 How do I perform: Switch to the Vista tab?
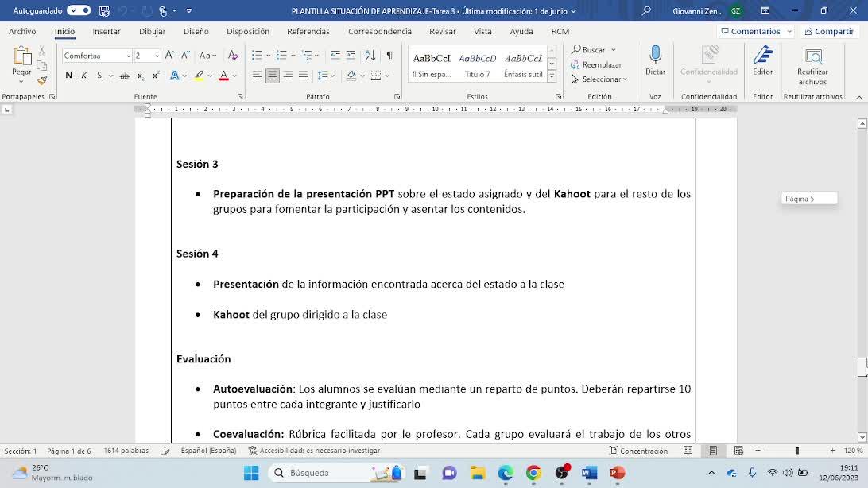click(482, 32)
